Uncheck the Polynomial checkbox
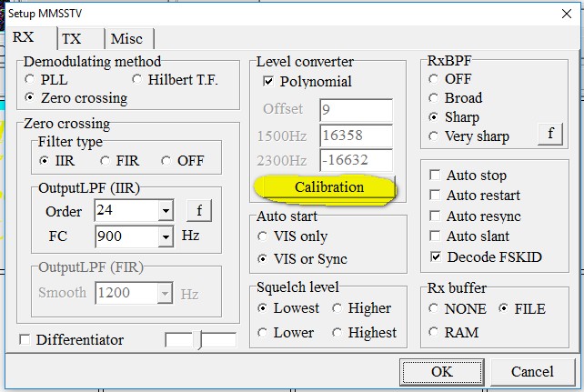 click(268, 82)
